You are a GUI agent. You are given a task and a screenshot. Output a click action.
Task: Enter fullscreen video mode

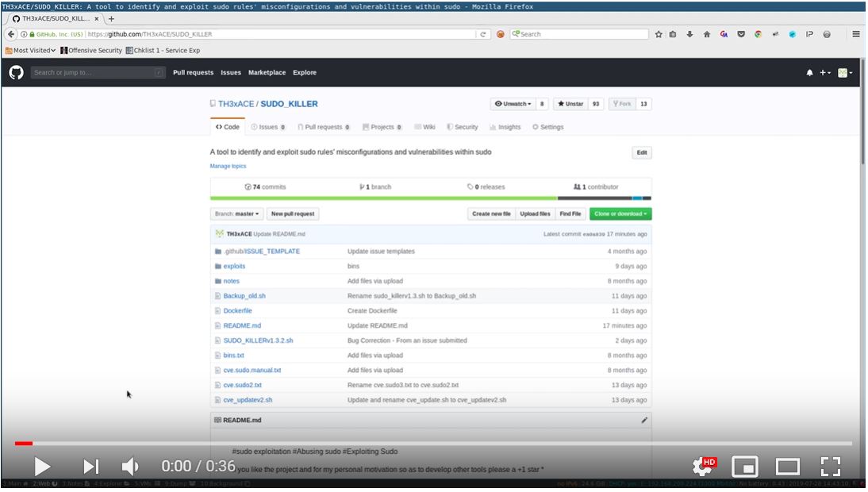(831, 467)
